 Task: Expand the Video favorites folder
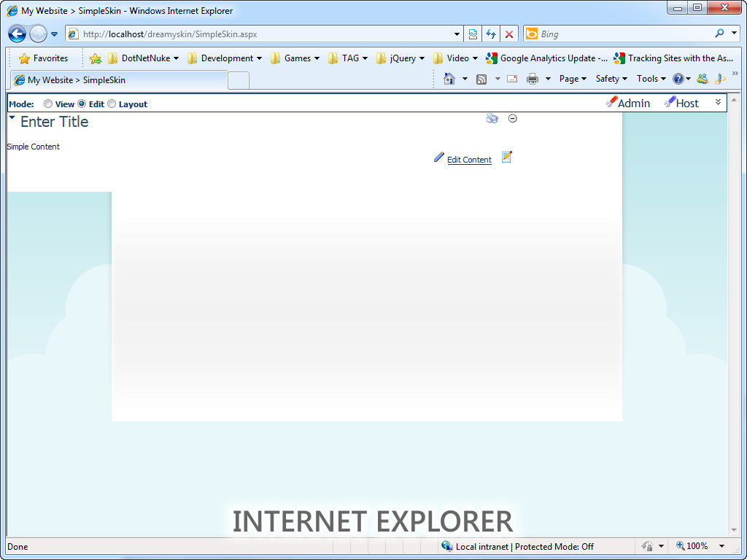[455, 58]
